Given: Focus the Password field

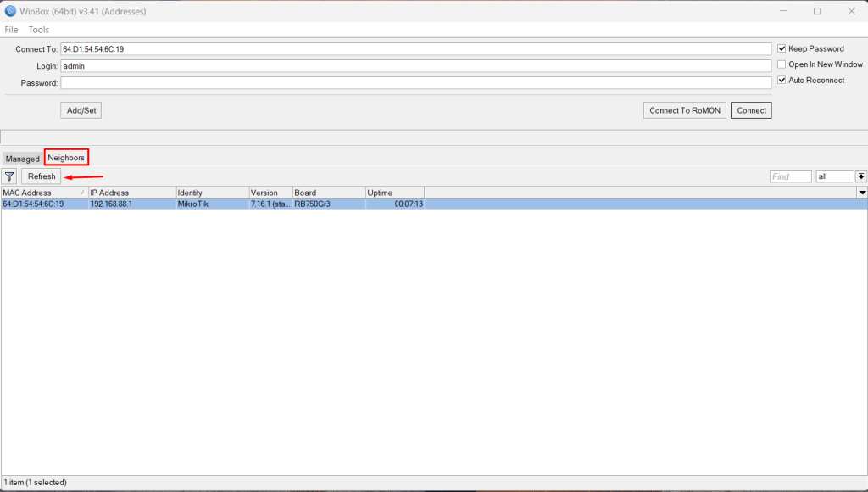Looking at the screenshot, I should click(415, 82).
